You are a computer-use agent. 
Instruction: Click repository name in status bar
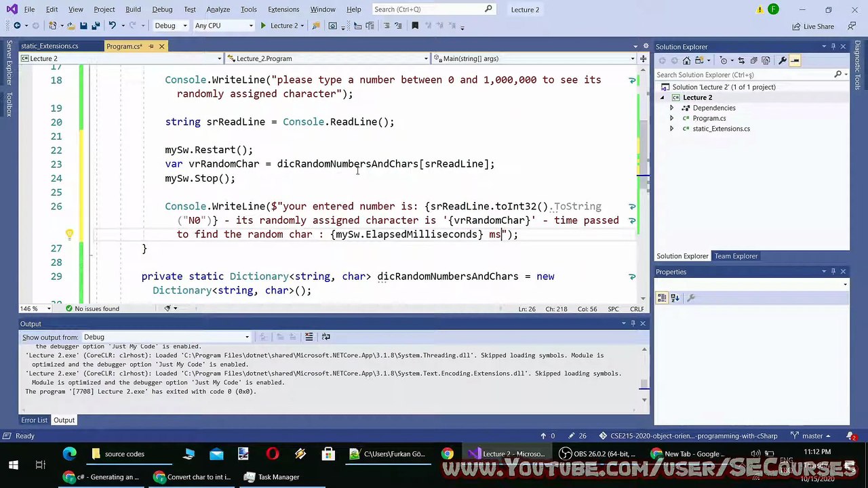[x=689, y=436]
